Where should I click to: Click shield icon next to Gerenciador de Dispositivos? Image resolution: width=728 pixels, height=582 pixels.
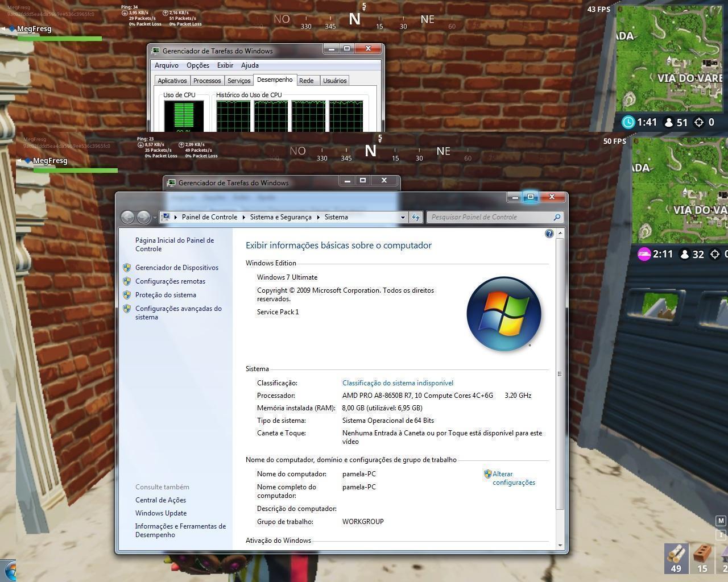click(x=127, y=268)
